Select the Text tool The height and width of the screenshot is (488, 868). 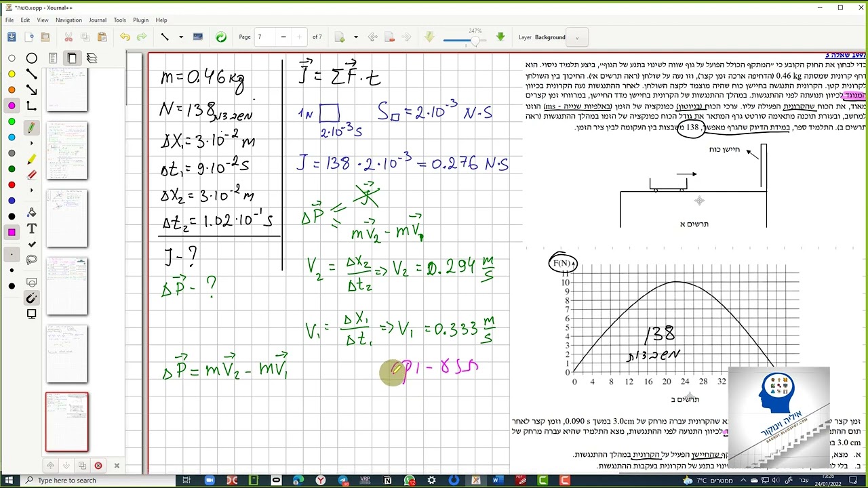pyautogui.click(x=31, y=229)
